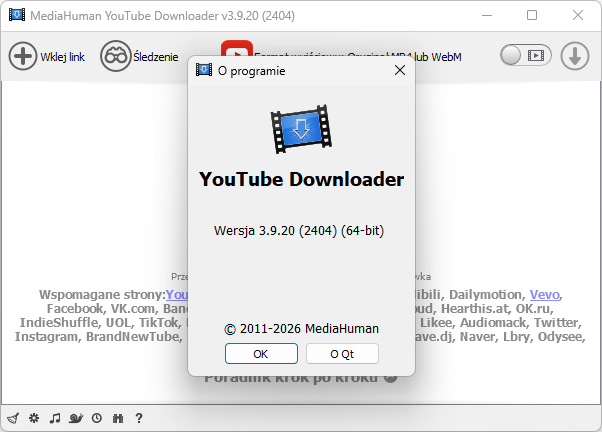Click the Śledzenie toolbar label
The height and width of the screenshot is (432, 602).
click(156, 56)
